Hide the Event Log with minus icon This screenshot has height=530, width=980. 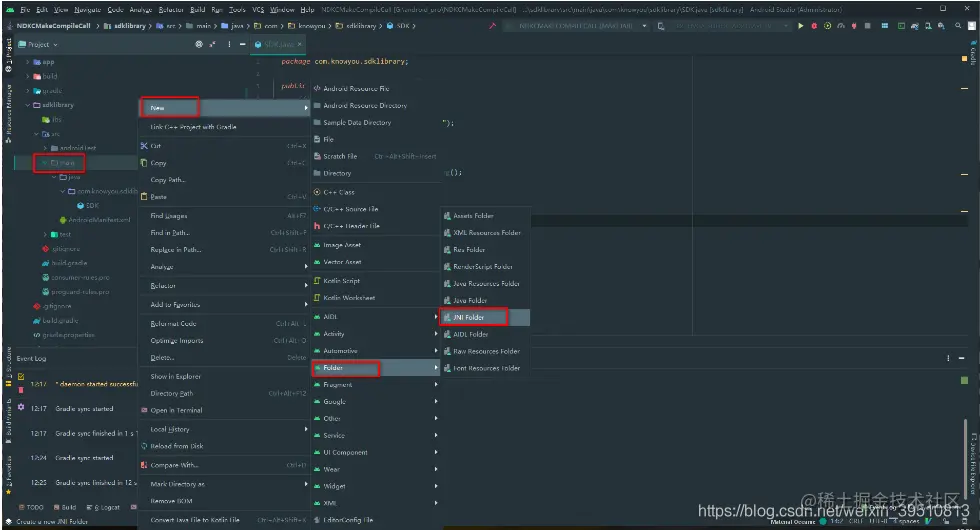961,358
